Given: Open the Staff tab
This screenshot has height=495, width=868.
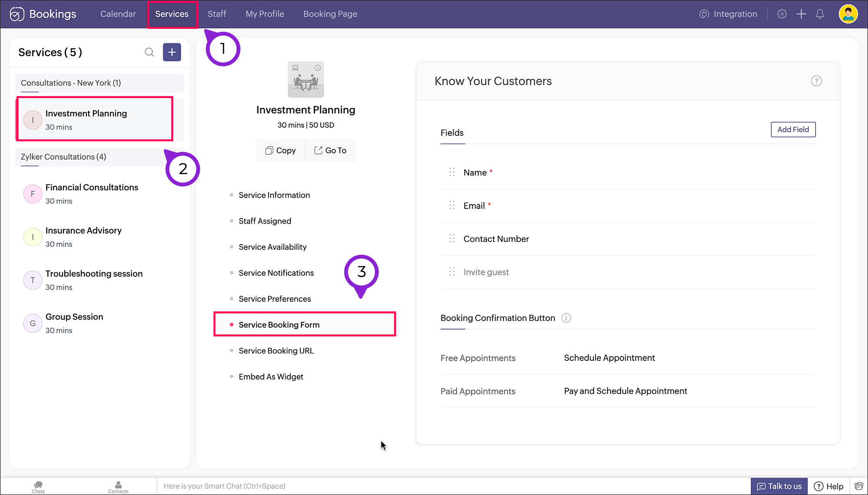Looking at the screenshot, I should [x=217, y=14].
